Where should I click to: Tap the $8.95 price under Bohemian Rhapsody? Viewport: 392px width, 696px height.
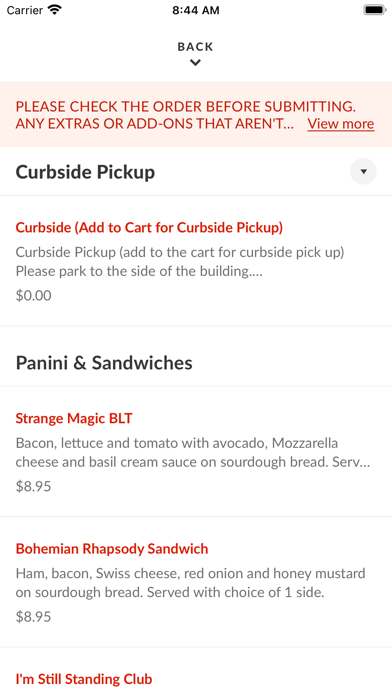[33, 617]
